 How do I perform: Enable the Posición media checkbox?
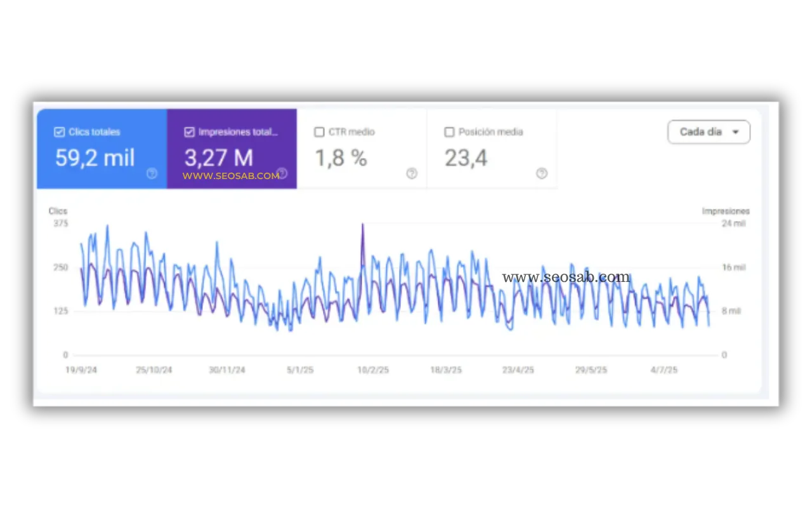point(449,132)
